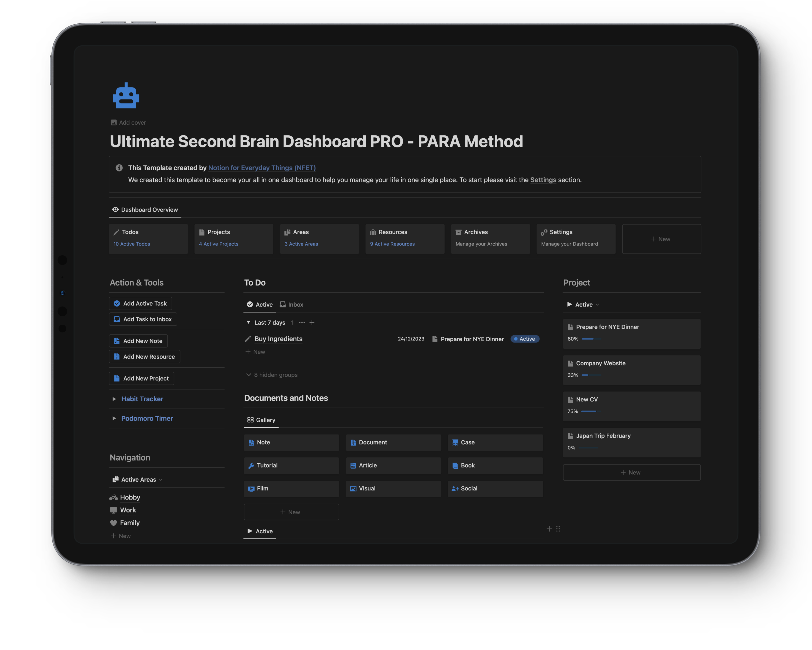The image size is (812, 650).
Task: Expand the Podomoro Timer toggle
Action: [114, 419]
